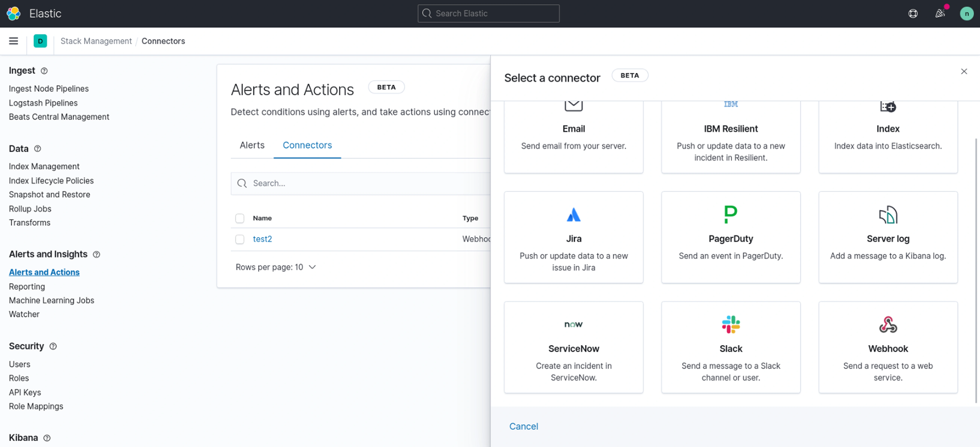Pick the ServiceNow logo icon
The width and height of the screenshot is (980, 447).
coord(573,324)
